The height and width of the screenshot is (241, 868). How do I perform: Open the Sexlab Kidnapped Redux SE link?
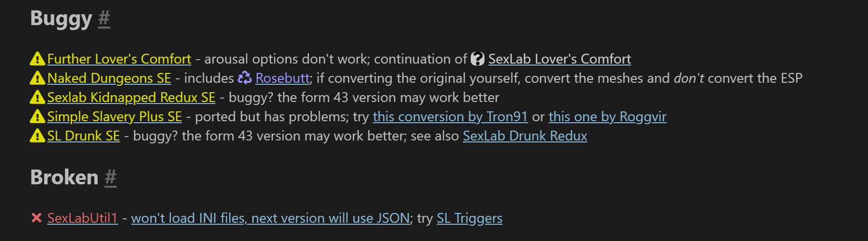(x=131, y=98)
